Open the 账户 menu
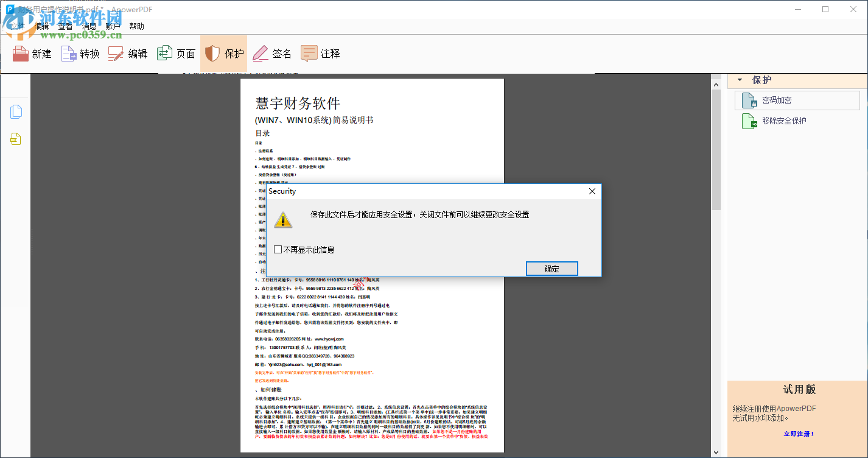 113,26
